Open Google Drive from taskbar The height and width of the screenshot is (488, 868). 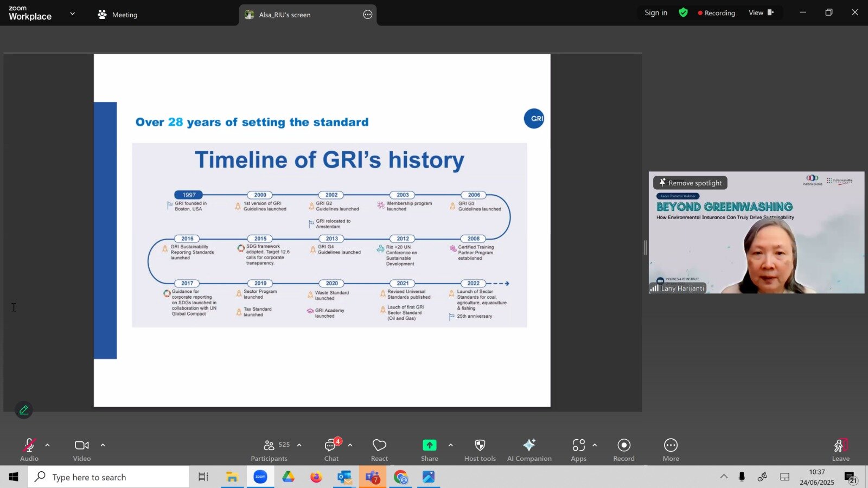pos(288,477)
